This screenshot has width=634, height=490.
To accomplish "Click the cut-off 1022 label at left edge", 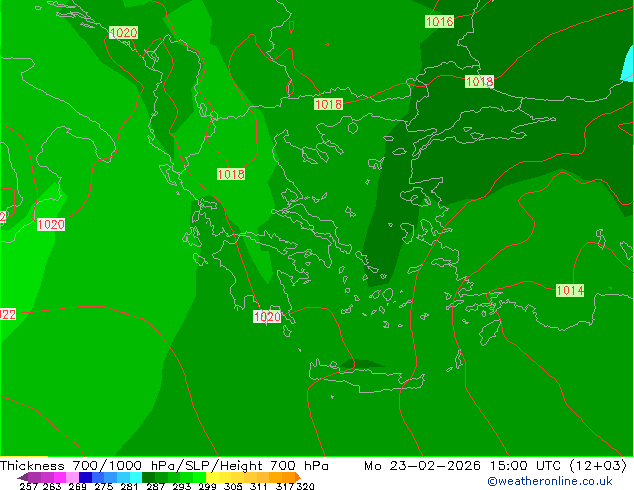I will (8, 315).
